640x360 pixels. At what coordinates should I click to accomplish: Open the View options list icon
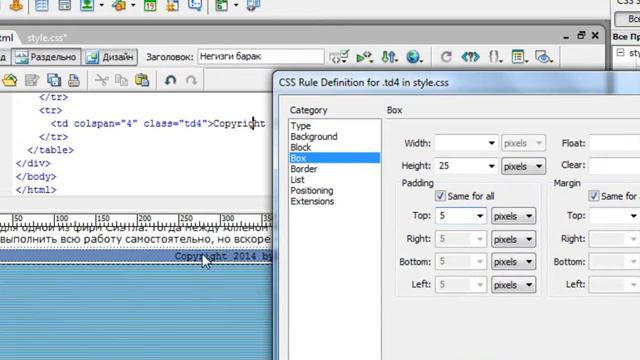point(519,57)
